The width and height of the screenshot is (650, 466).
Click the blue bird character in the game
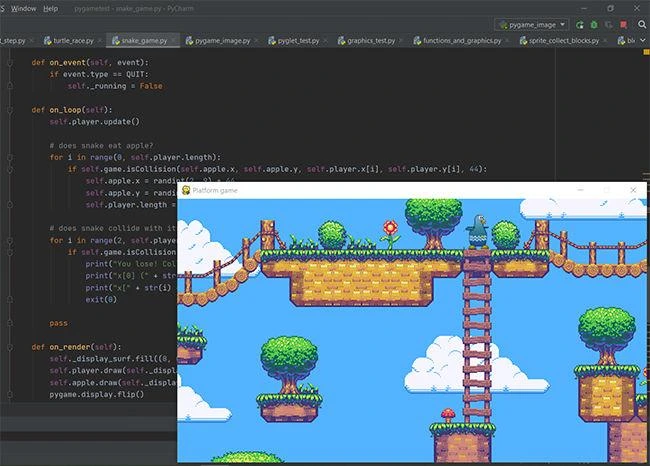pyautogui.click(x=477, y=231)
